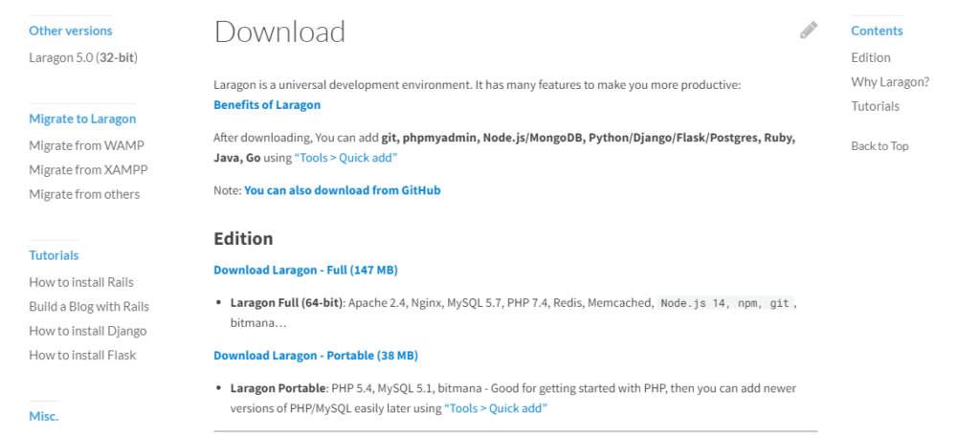Go to Tutorials in Contents sidebar
Viewport: 980px width, 435px height.
[x=875, y=106]
